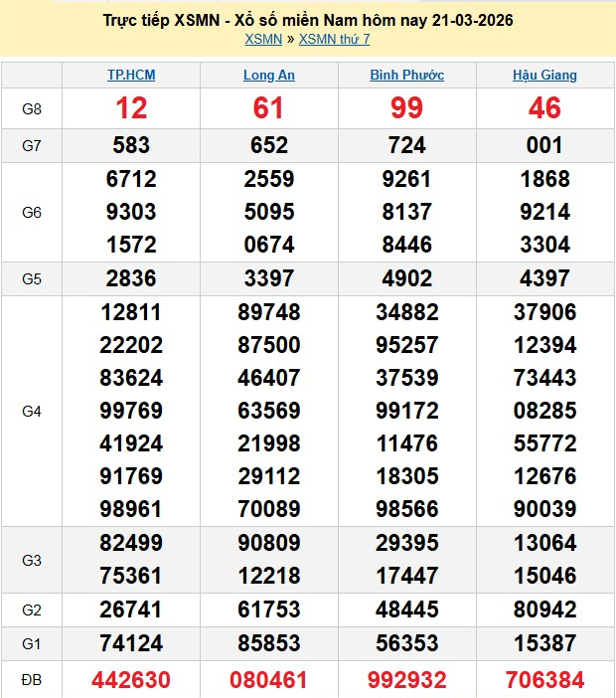Select the Bình Phước header link
The height and width of the screenshot is (698, 616).
tap(406, 75)
